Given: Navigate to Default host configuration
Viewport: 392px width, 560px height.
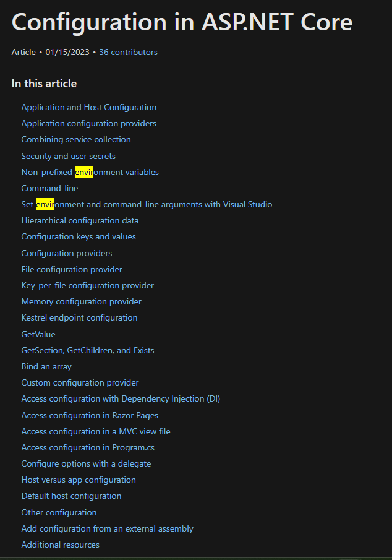Looking at the screenshot, I should [71, 496].
